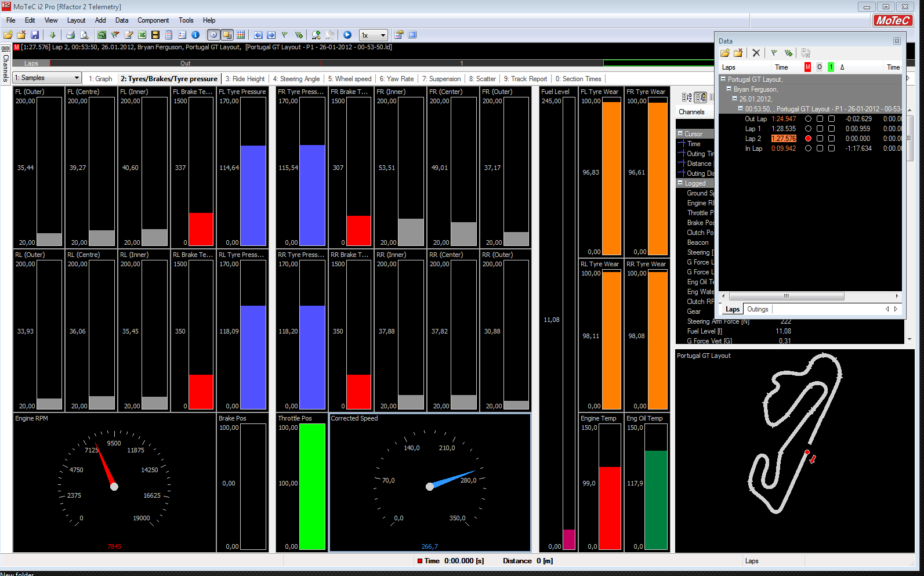Image resolution: width=924 pixels, height=576 pixels.
Task: Show the info (i) icon
Action: (x=195, y=35)
